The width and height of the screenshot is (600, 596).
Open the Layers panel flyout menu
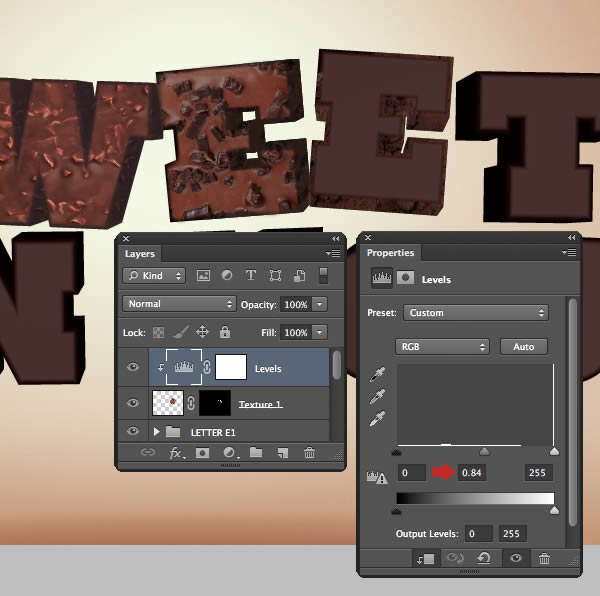click(333, 253)
